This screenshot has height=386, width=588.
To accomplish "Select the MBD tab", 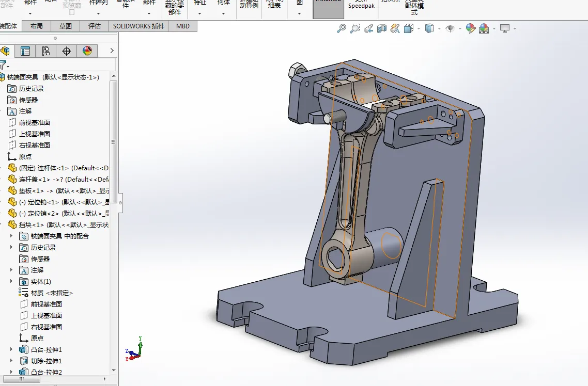I will pos(182,26).
